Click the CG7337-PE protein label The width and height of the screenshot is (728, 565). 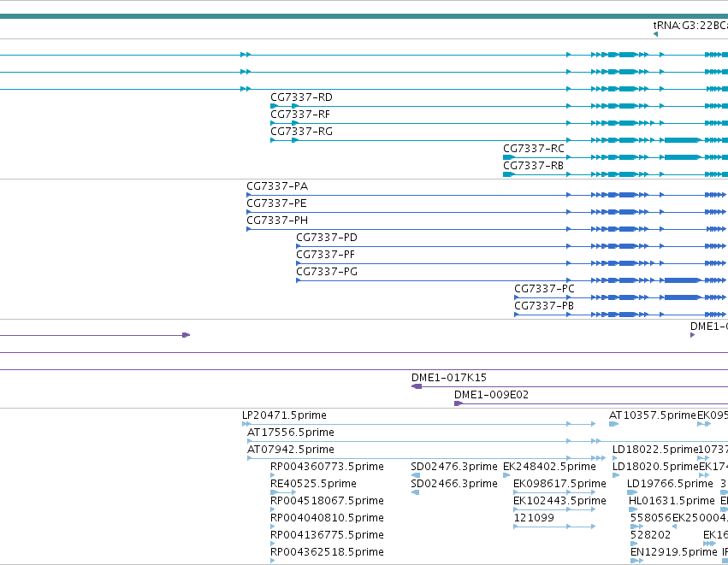pos(276,203)
